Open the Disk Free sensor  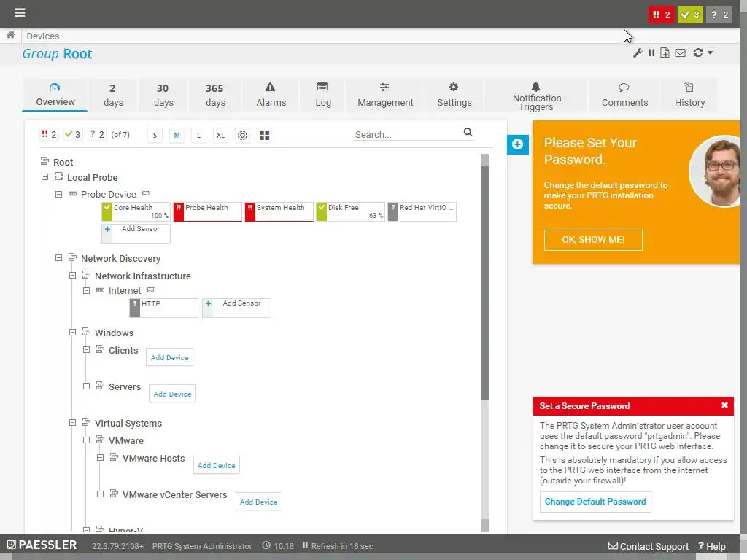tap(351, 212)
